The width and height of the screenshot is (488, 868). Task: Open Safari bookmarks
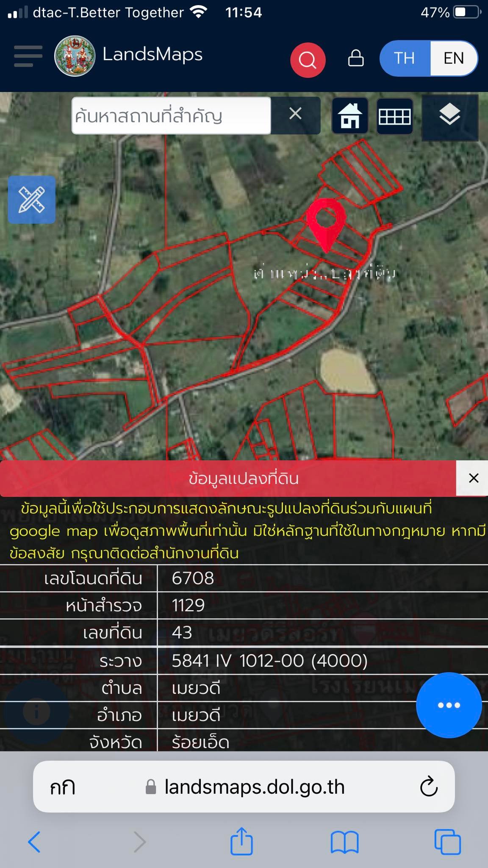pyautogui.click(x=345, y=842)
